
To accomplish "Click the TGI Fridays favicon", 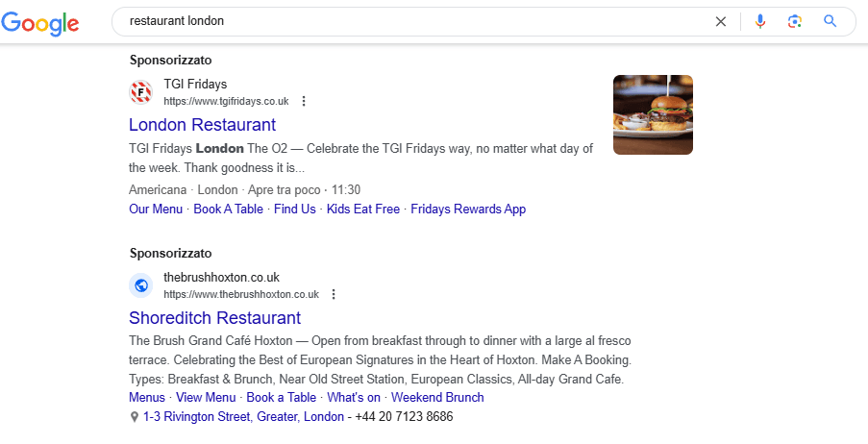I will [140, 92].
